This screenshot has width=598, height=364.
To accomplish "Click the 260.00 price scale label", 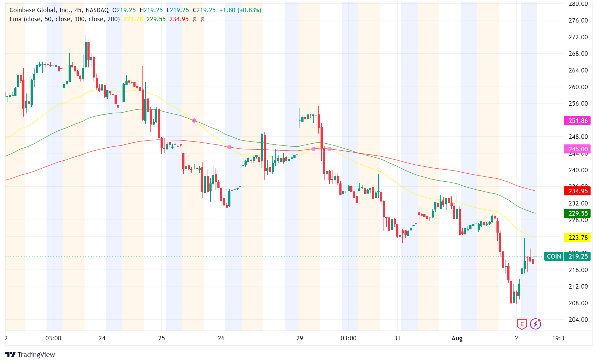I will [578, 87].
